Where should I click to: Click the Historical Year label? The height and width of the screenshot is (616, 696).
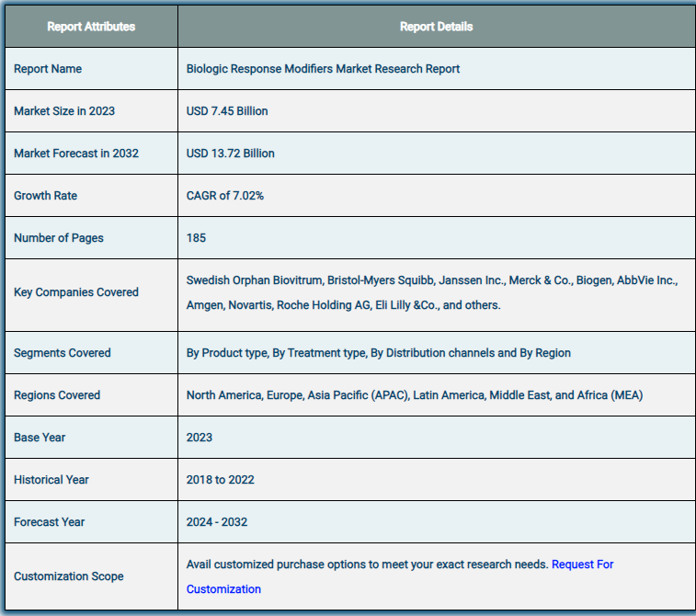pyautogui.click(x=51, y=480)
